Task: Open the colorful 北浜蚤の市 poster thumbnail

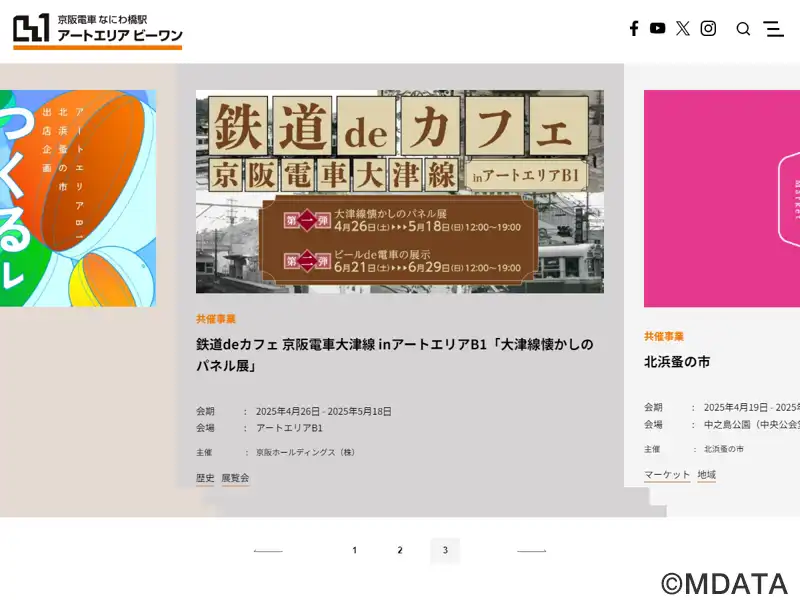Action: [x=78, y=198]
